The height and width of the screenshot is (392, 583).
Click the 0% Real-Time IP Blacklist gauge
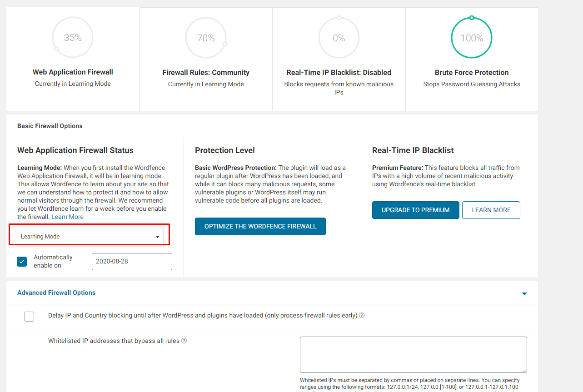[339, 38]
